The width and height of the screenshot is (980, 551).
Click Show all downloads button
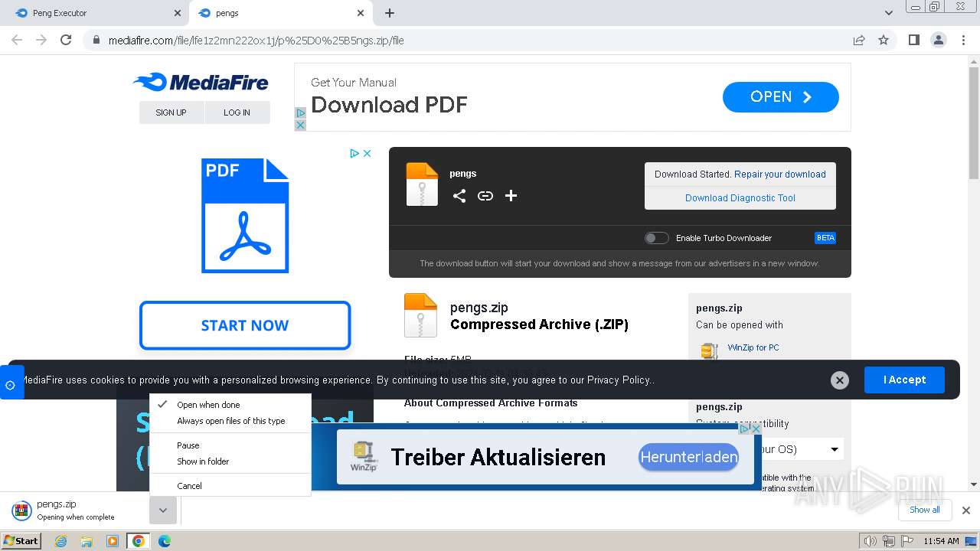925,510
